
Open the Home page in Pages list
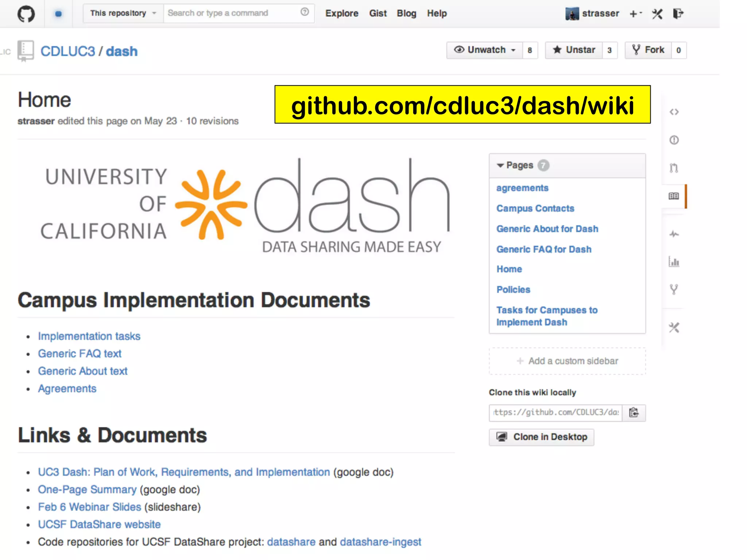pos(509,269)
